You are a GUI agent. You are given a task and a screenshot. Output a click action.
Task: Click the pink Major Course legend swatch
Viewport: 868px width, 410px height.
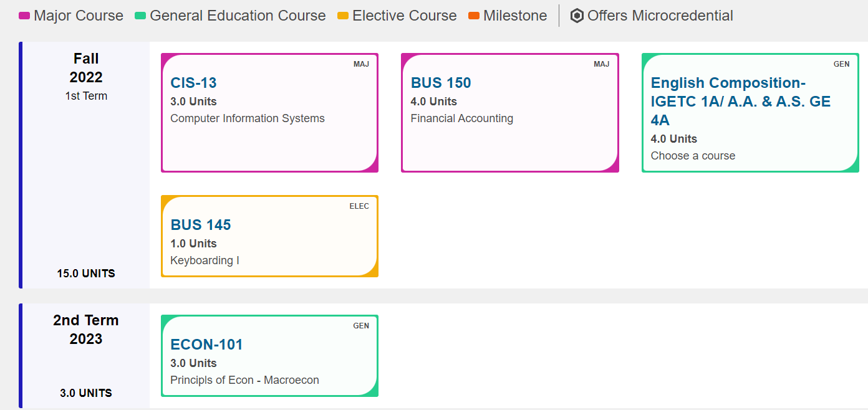click(24, 16)
